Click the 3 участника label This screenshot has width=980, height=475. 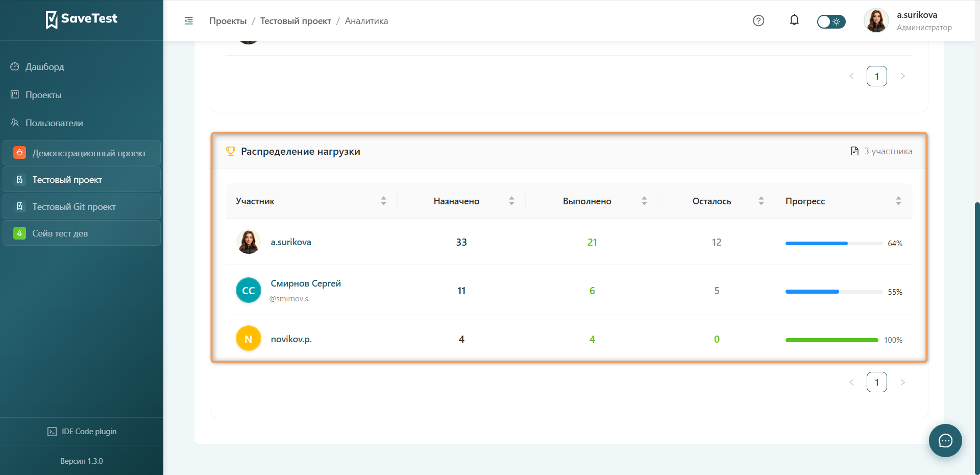[x=888, y=151]
